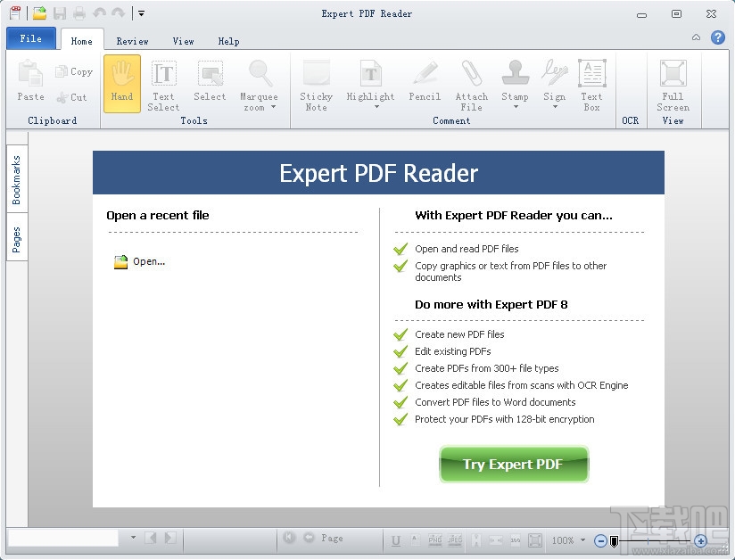
Task: Activate the Text Select tool
Action: pos(163,85)
